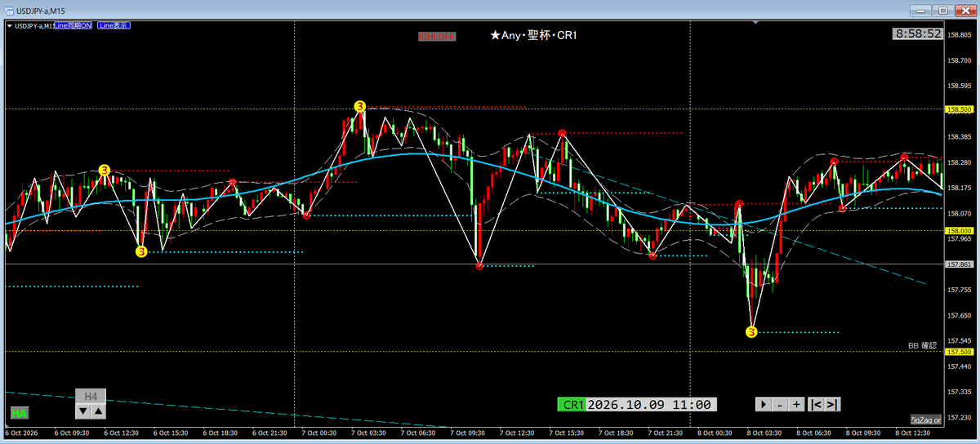Close the USDJPY chart window

[965, 10]
